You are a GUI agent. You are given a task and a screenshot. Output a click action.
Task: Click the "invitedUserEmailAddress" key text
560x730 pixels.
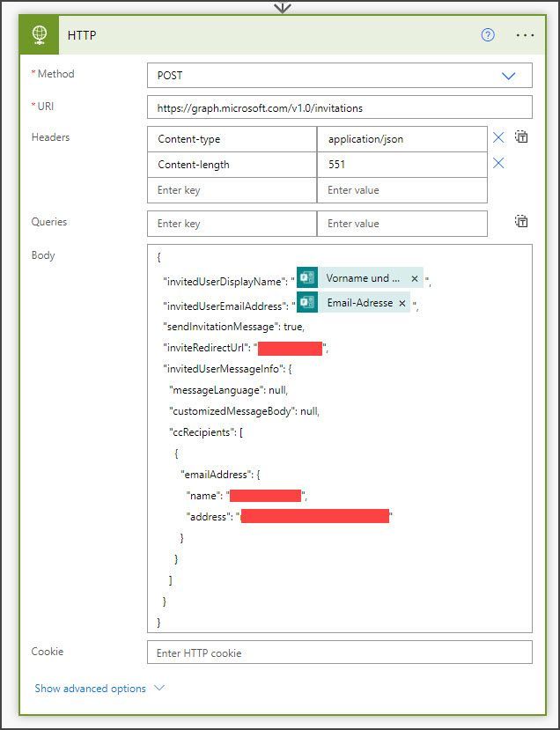click(223, 306)
